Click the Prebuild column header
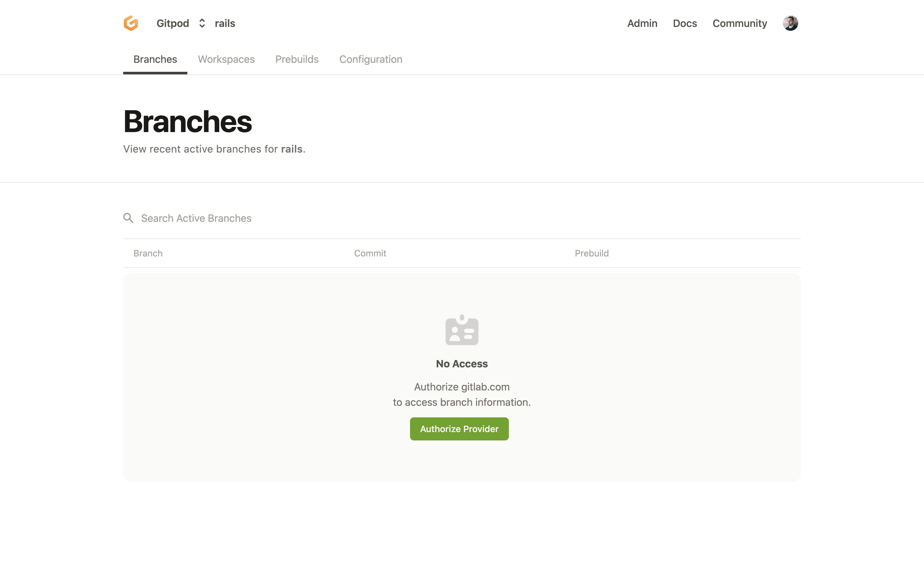This screenshot has width=924, height=577. 591,253
